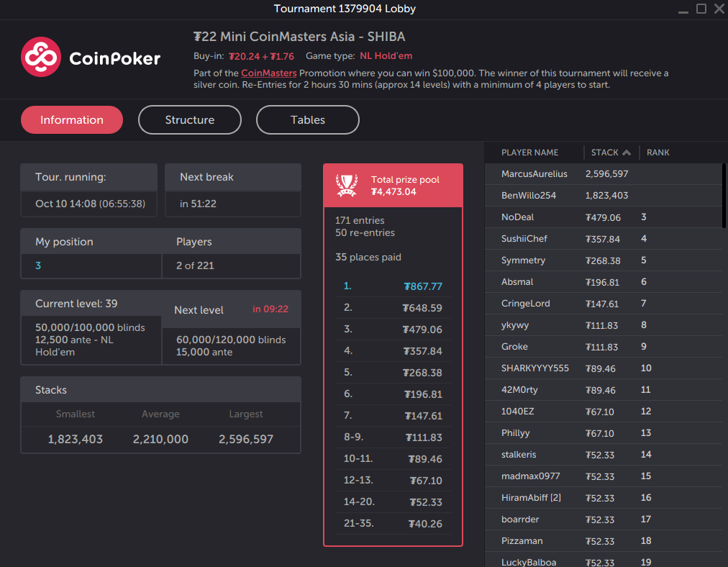Click the largest stack value 2,596,597
Image resolution: width=728 pixels, height=567 pixels.
(246, 440)
